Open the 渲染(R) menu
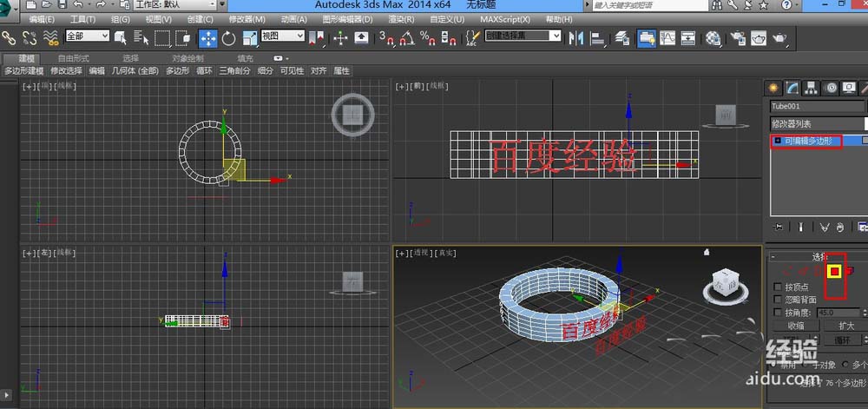The width and height of the screenshot is (868, 409). (401, 19)
